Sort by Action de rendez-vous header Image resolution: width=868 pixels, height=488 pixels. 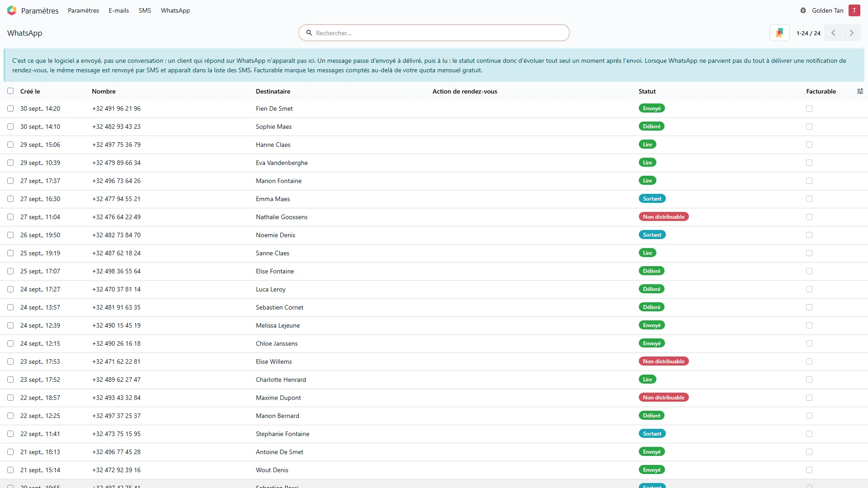pos(465,91)
